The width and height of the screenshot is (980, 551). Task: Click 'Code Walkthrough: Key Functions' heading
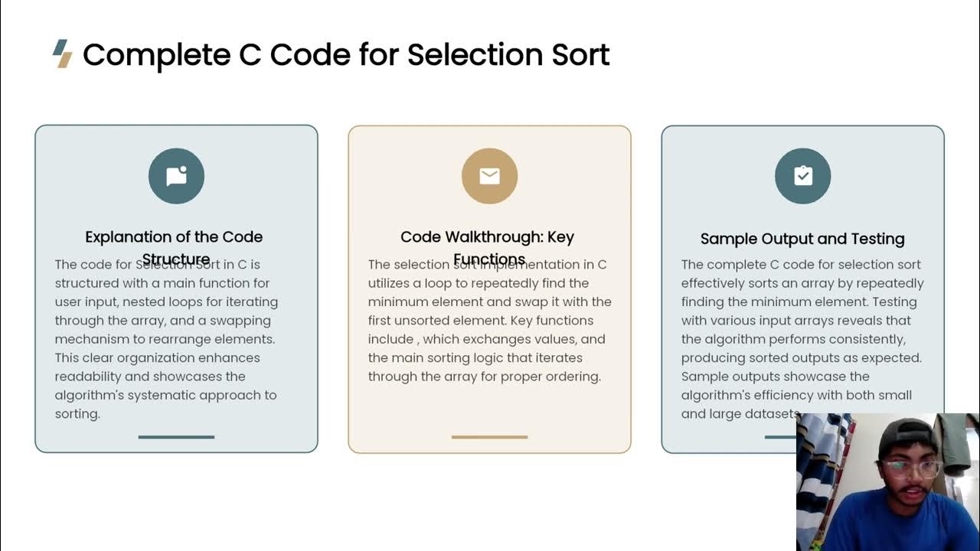[487, 237]
